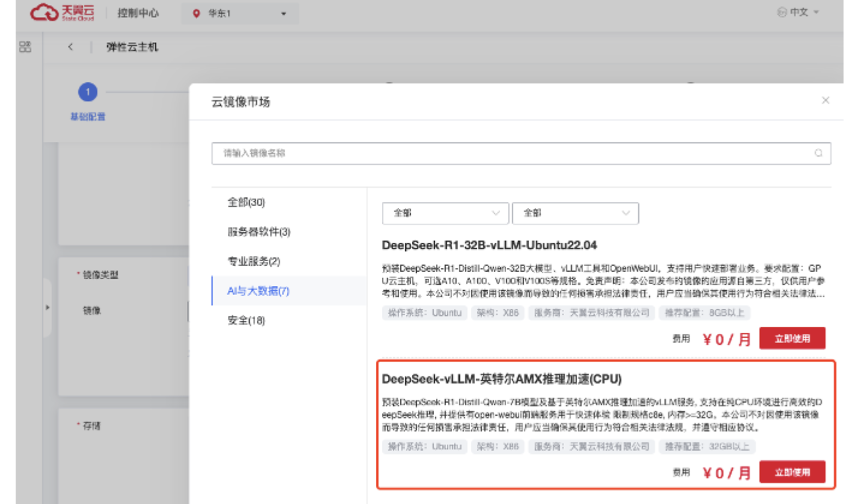This screenshot has height=504, width=864.
Task: Click 立即使用 for DeepSeek-R1-32B-vLLM-Ubuntu22.04
Action: coord(792,339)
